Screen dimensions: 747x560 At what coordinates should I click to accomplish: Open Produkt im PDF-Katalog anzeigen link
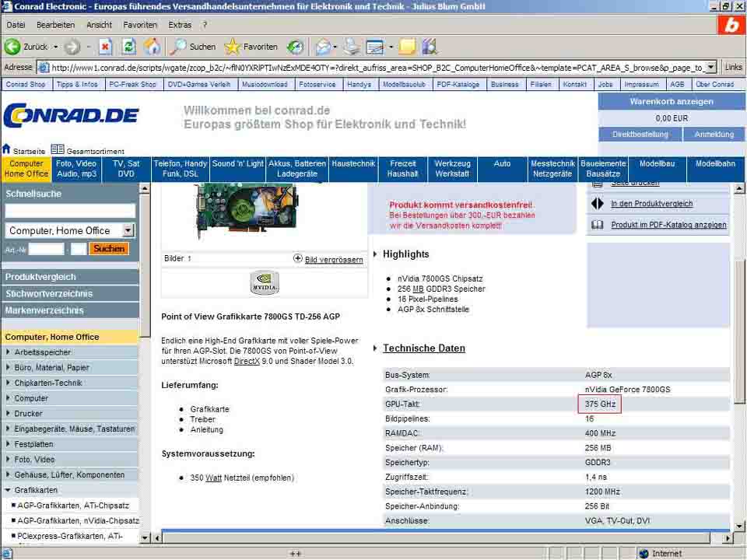(669, 224)
